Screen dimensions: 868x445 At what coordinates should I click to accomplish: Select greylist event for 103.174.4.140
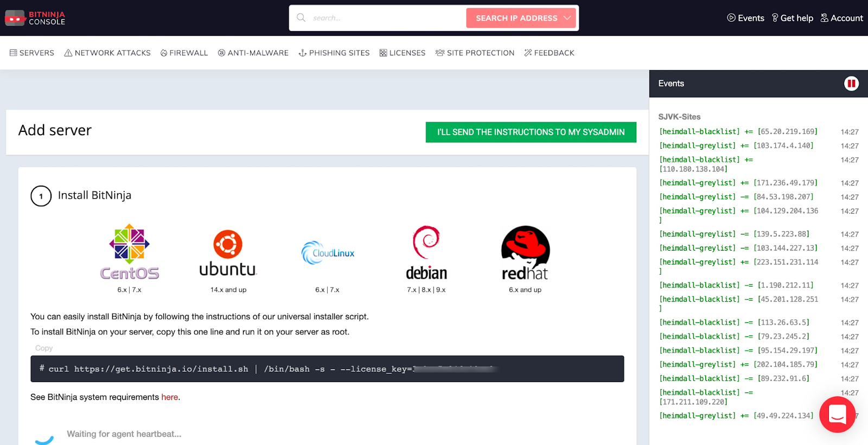(x=736, y=146)
